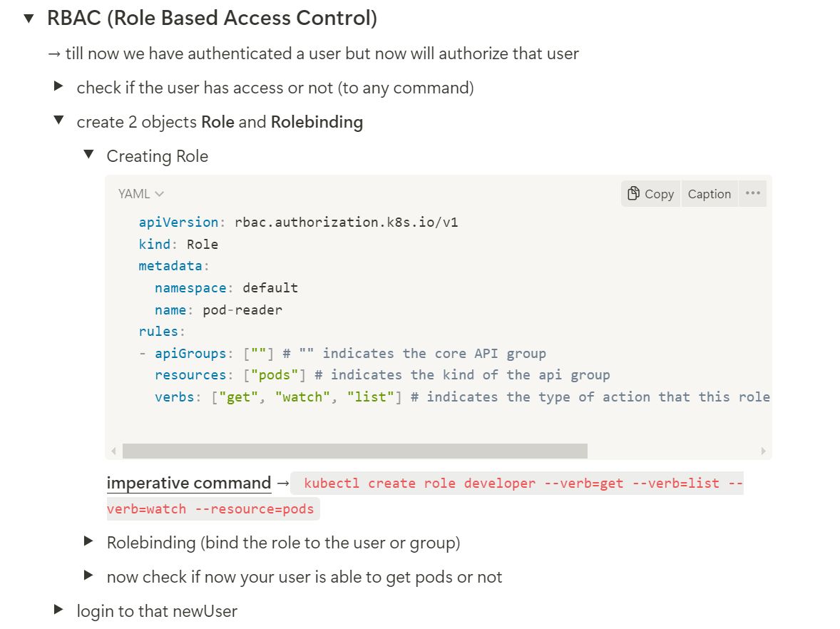The height and width of the screenshot is (629, 840).
Task: Open the code block more options menu
Action: (752, 193)
